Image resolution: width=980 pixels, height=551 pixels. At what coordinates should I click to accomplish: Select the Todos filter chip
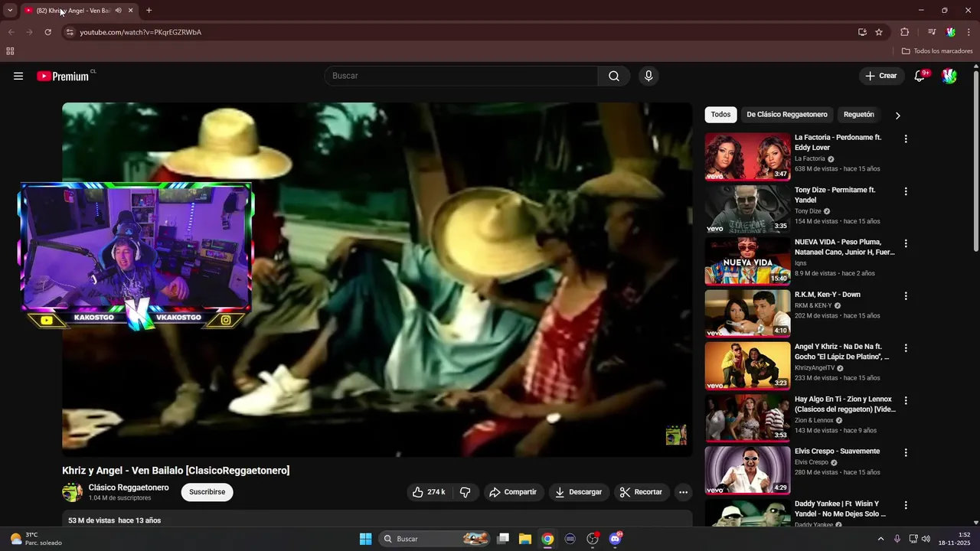(x=720, y=115)
